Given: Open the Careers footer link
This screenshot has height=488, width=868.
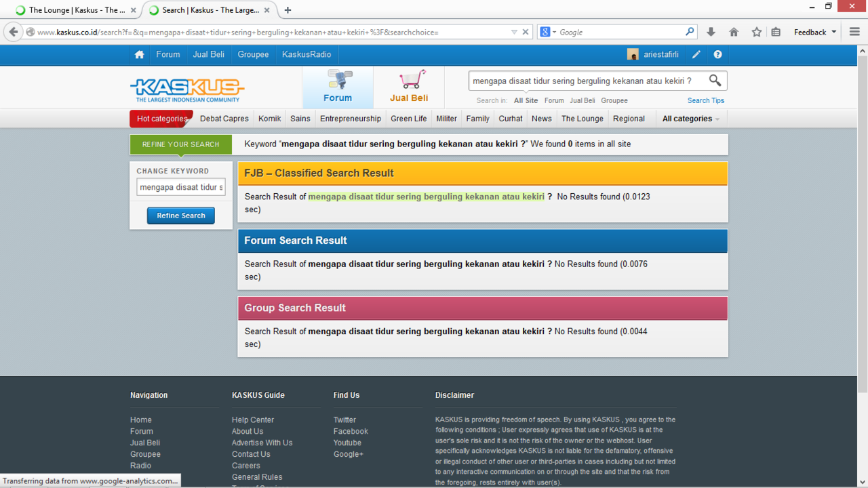Looking at the screenshot, I should tap(246, 466).
